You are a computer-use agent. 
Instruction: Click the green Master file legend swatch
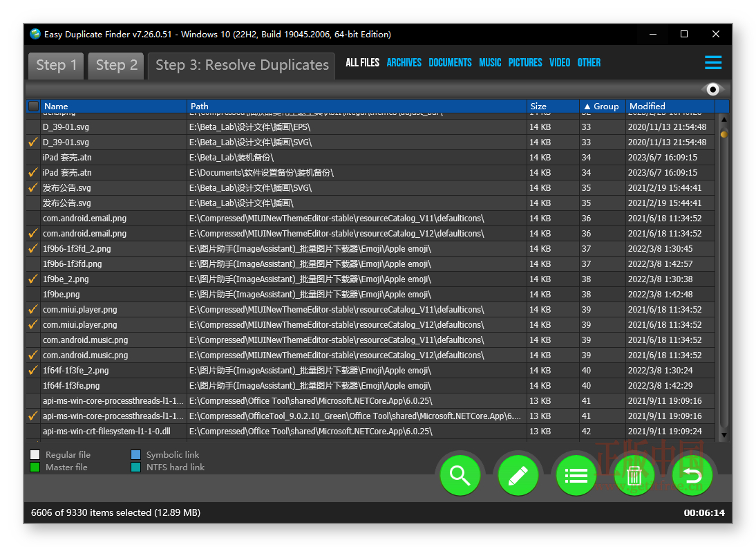coord(35,467)
